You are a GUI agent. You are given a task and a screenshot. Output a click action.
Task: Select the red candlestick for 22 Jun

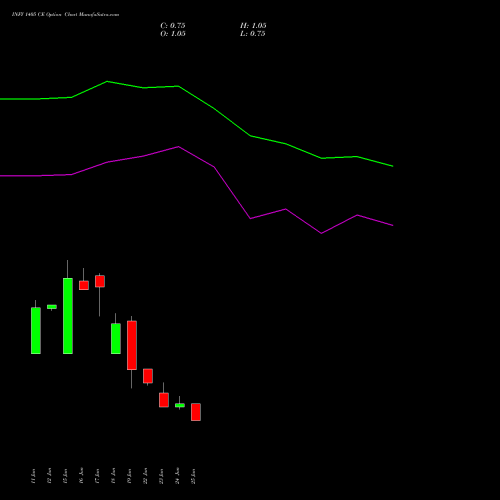(148, 376)
